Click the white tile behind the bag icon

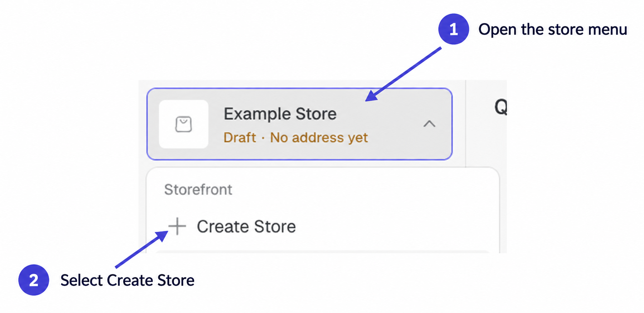click(184, 124)
